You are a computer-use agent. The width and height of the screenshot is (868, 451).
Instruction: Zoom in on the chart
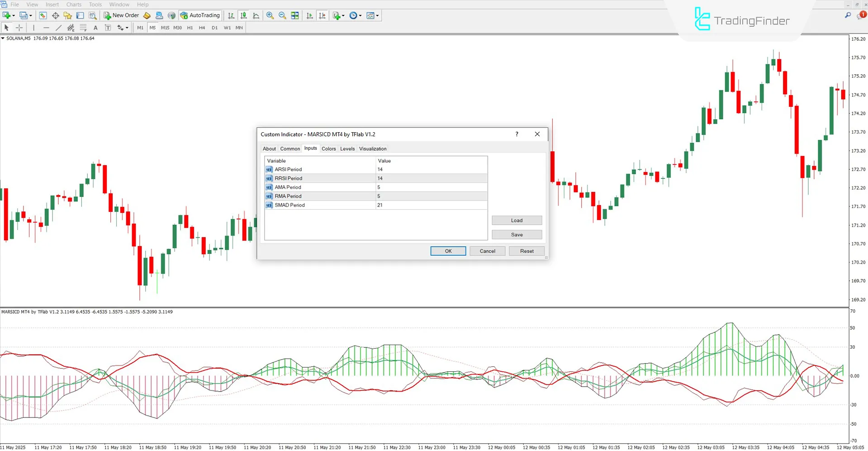coord(270,15)
